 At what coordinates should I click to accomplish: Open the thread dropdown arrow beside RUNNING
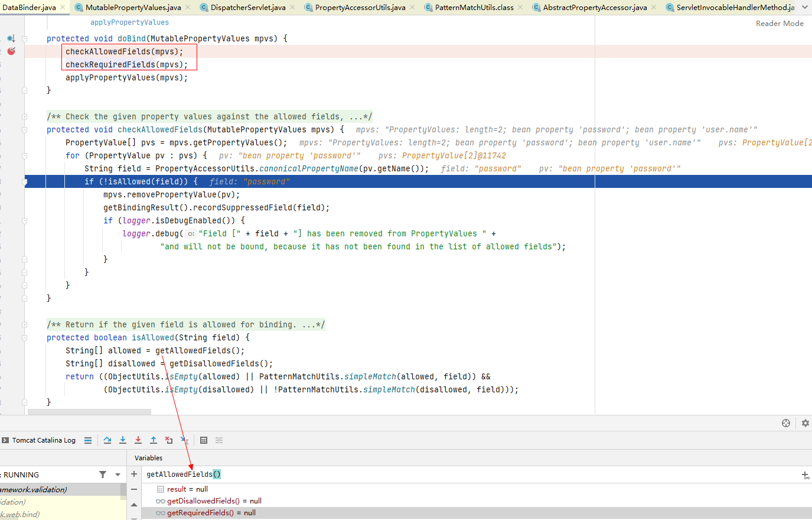(118, 474)
